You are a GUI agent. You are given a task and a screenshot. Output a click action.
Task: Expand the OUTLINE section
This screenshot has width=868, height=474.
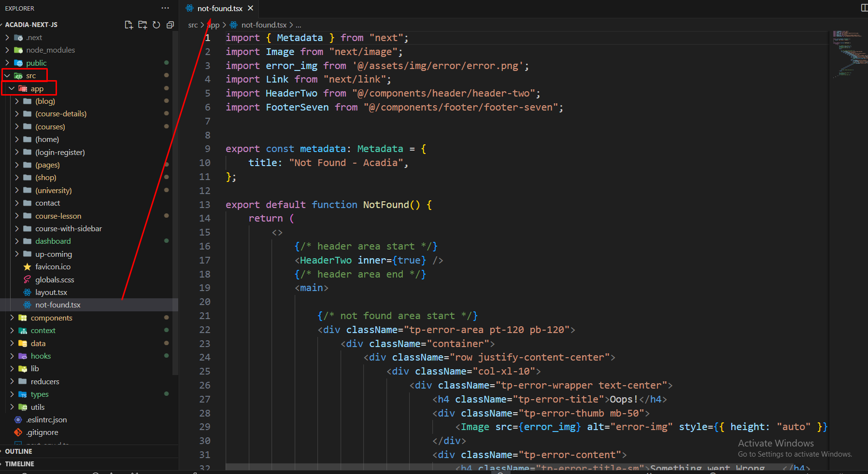coord(18,451)
